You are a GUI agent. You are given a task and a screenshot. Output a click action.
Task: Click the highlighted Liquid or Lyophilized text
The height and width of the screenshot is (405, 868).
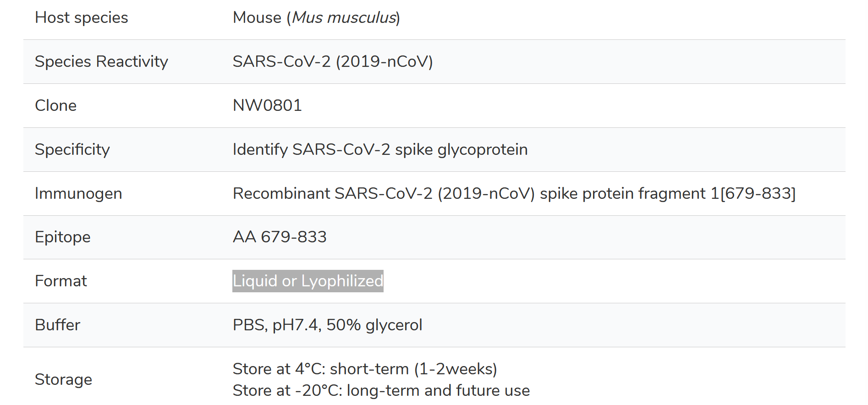(x=308, y=281)
